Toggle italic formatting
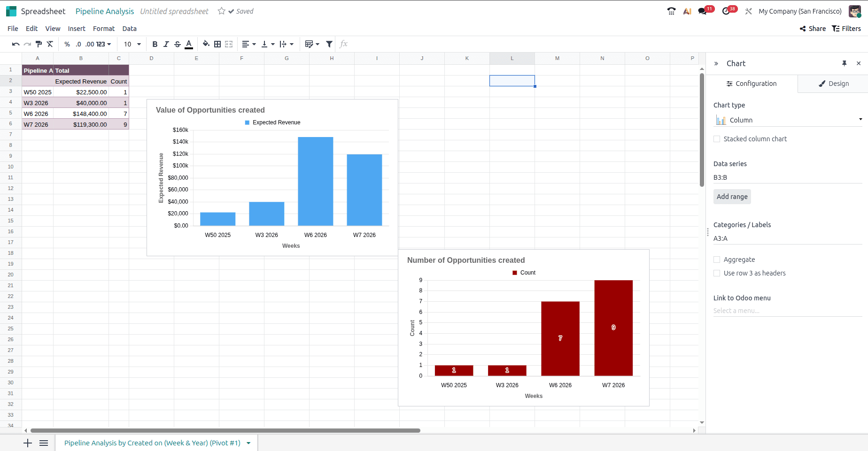 coord(166,44)
